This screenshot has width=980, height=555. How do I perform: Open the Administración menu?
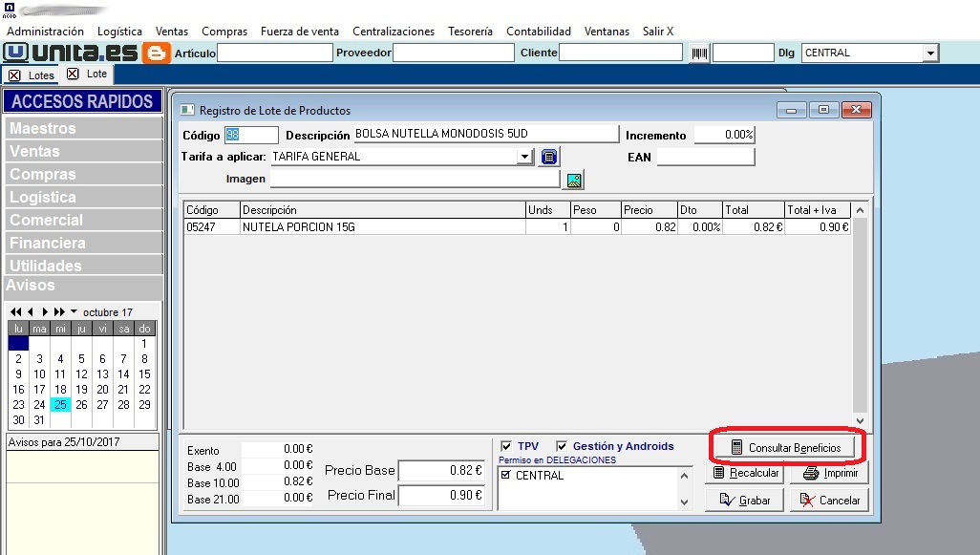(x=45, y=32)
